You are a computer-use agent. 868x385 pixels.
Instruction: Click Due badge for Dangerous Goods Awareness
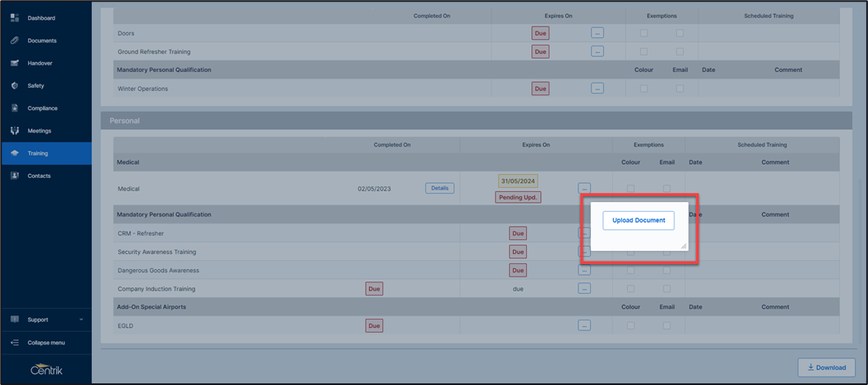[x=518, y=271]
